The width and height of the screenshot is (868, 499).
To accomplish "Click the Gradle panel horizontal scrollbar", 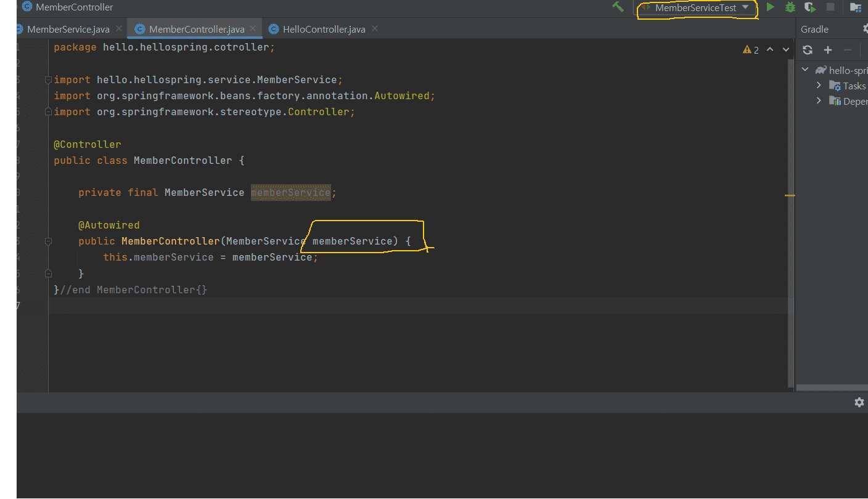I will (832, 388).
